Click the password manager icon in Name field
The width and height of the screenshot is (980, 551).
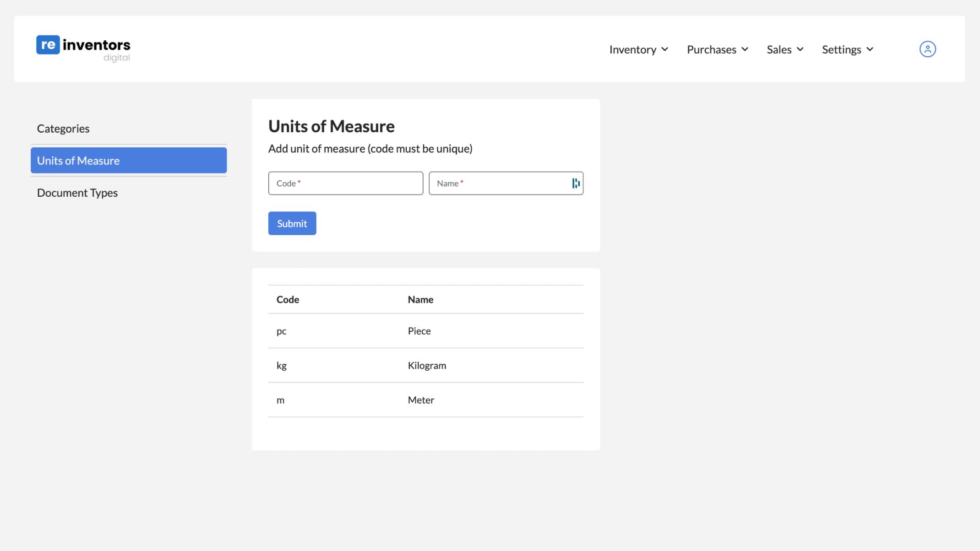coord(576,183)
